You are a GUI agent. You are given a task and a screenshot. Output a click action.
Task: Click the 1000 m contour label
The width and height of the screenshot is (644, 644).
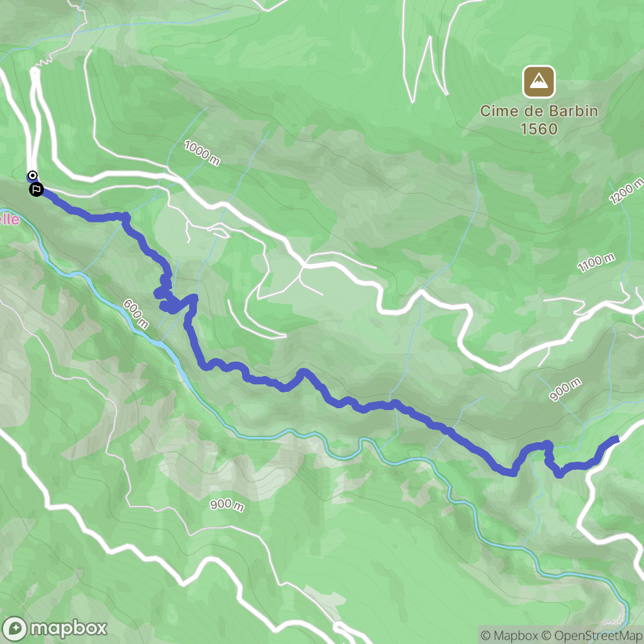pyautogui.click(x=202, y=153)
